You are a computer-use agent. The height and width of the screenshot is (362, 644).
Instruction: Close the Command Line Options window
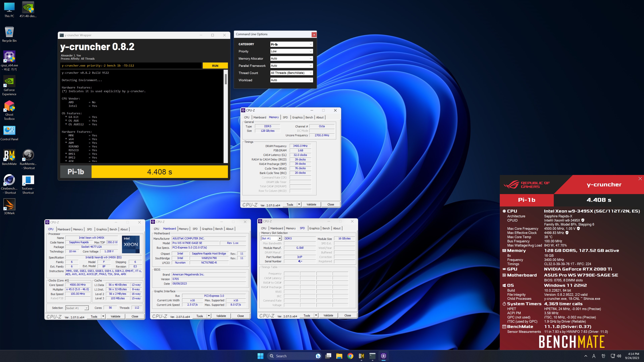(x=314, y=35)
